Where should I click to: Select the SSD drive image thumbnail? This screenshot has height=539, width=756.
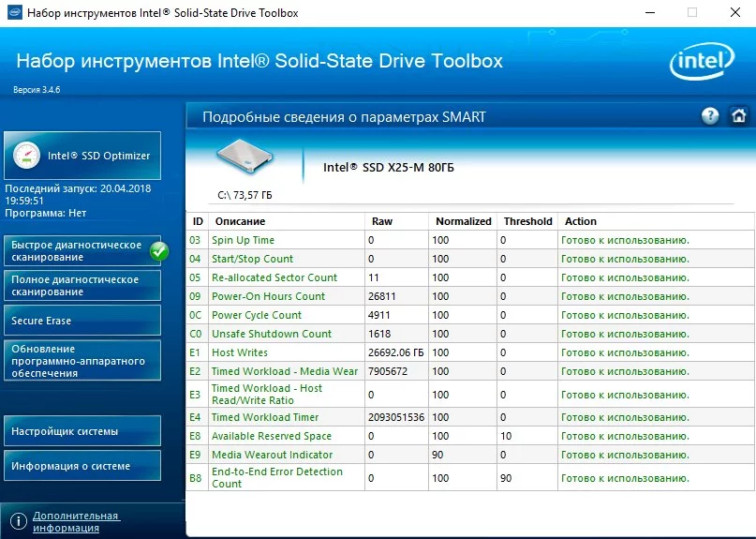click(245, 157)
